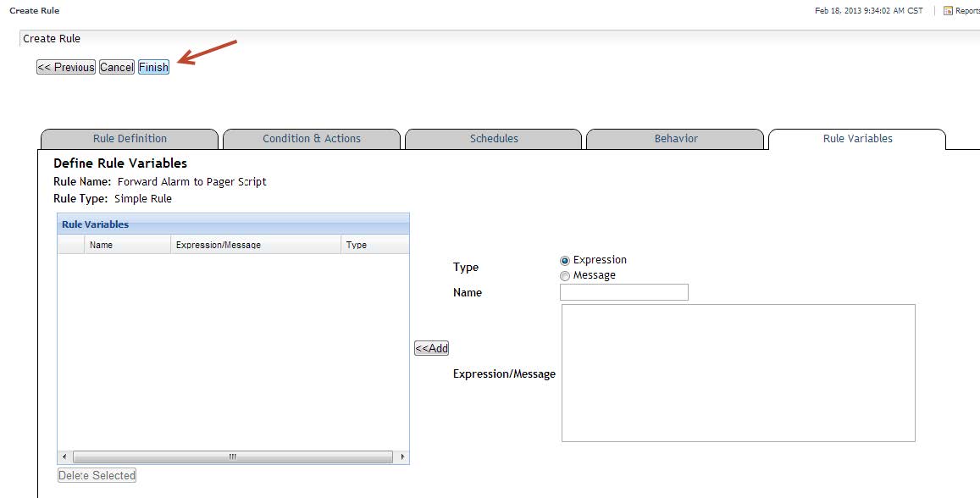Select the Expression type radio button
Viewport: 980px width, 498px height.
pos(565,261)
